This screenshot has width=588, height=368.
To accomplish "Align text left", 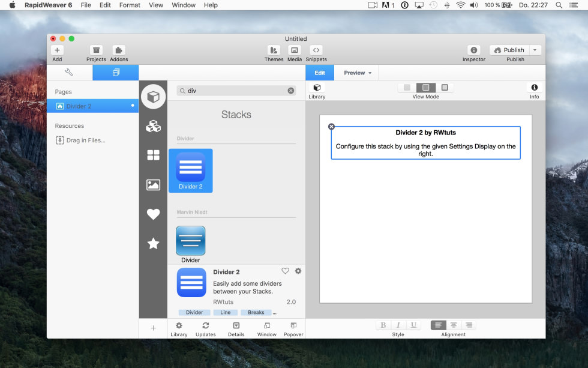I will pos(439,325).
